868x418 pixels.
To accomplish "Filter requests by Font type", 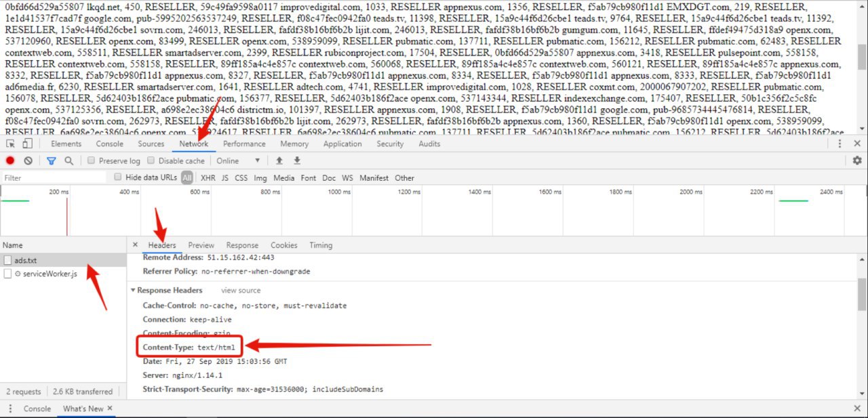I will point(309,178).
